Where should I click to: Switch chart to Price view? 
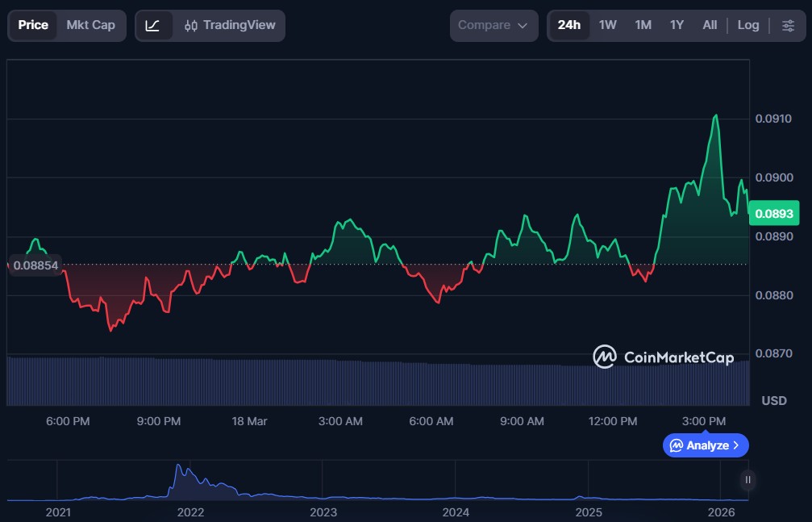(33, 25)
